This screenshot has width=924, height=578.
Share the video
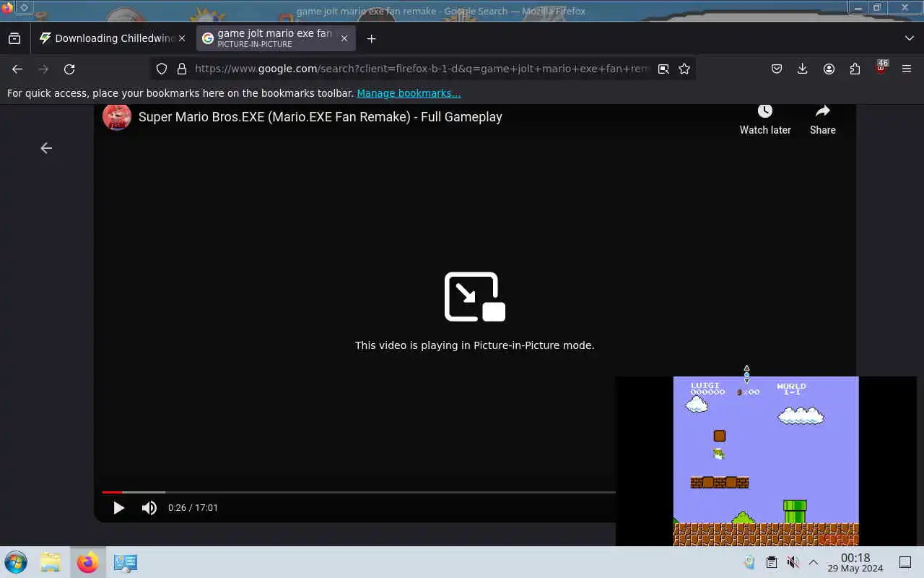tap(823, 120)
